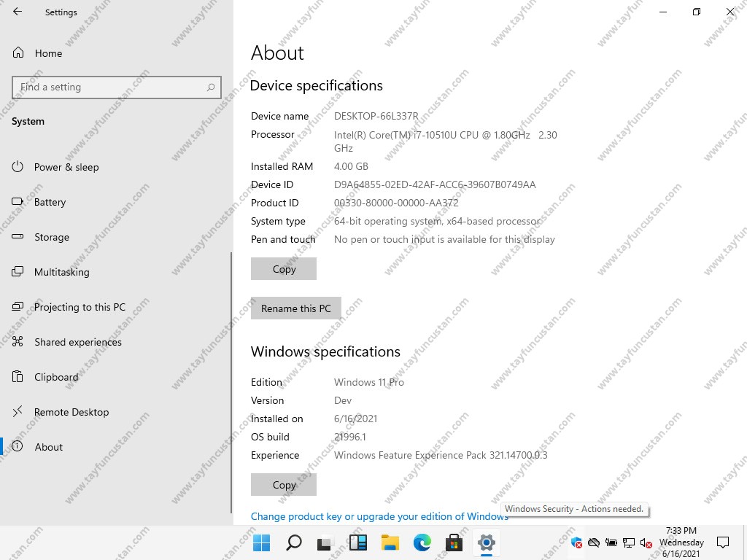The height and width of the screenshot is (560, 747).
Task: Click the Device specifications heading
Action: (317, 86)
